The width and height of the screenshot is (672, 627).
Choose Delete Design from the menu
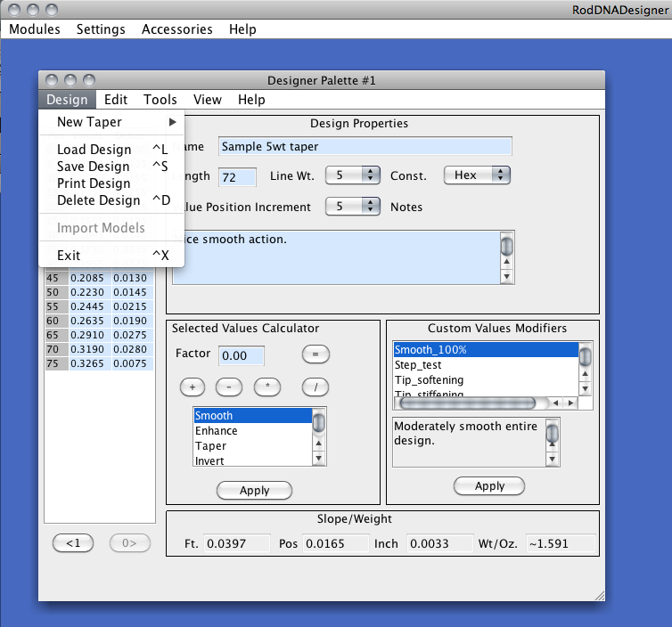click(111, 200)
